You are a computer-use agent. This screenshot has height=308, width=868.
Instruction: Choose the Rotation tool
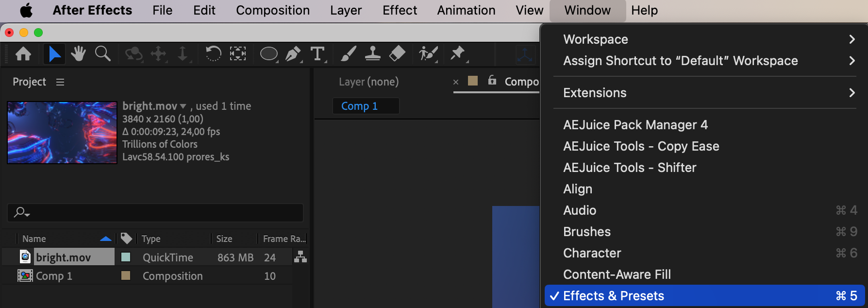(x=213, y=53)
